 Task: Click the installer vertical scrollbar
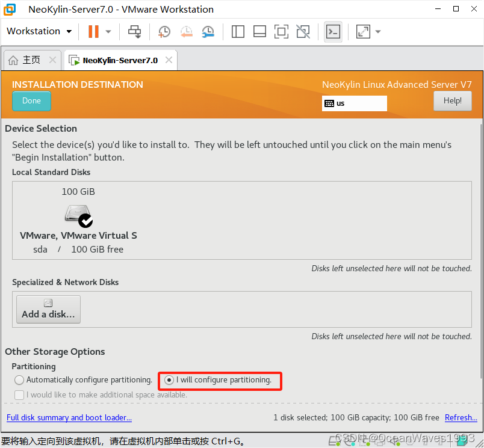click(x=482, y=250)
